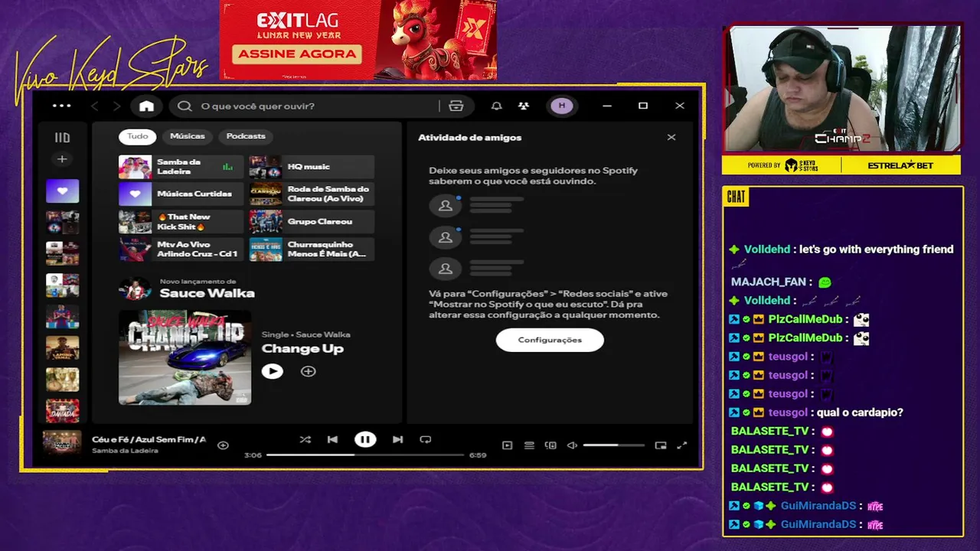
Task: Open the second sidebar playlist thumbnail
Action: coord(62,222)
